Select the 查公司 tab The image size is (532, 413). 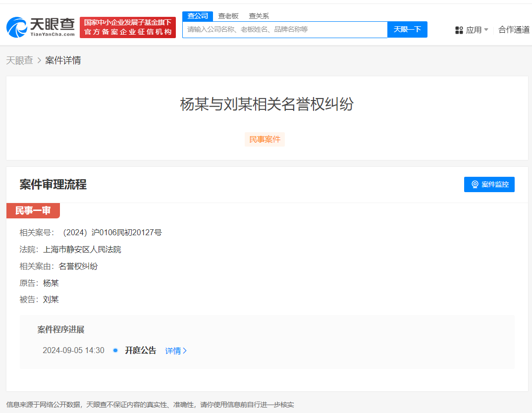(198, 16)
